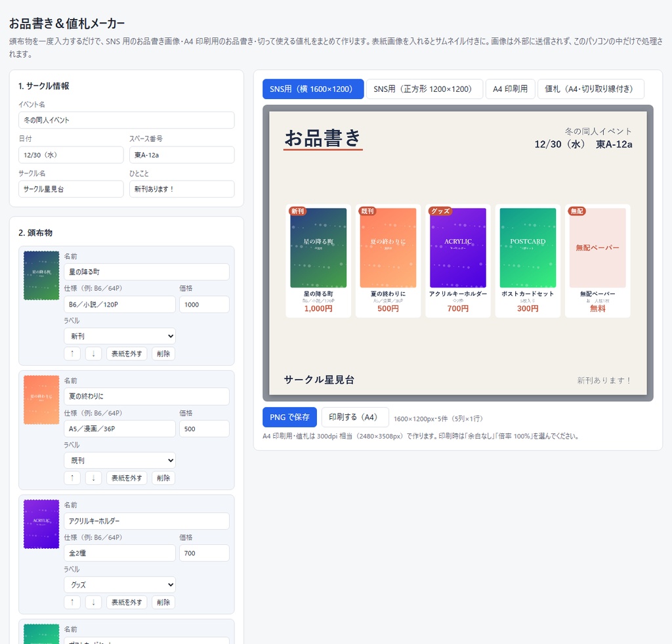The height and width of the screenshot is (644, 672).
Task: Delete the 夏の終わりに item
Action: click(x=163, y=478)
